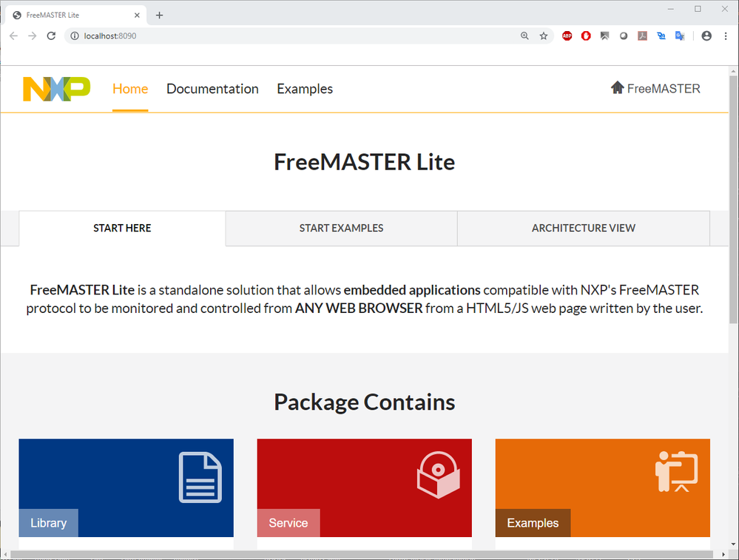The width and height of the screenshot is (739, 560).
Task: Switch to the START EXAMPLES tab
Action: 341,228
